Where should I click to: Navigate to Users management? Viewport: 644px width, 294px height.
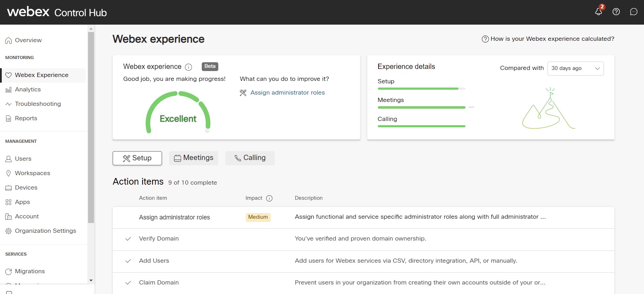coord(23,159)
